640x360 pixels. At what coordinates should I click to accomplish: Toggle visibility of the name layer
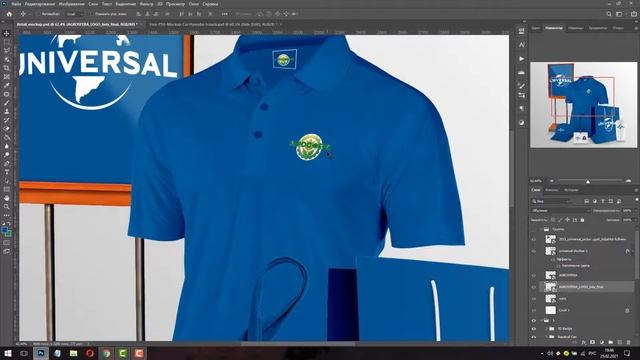click(534, 299)
